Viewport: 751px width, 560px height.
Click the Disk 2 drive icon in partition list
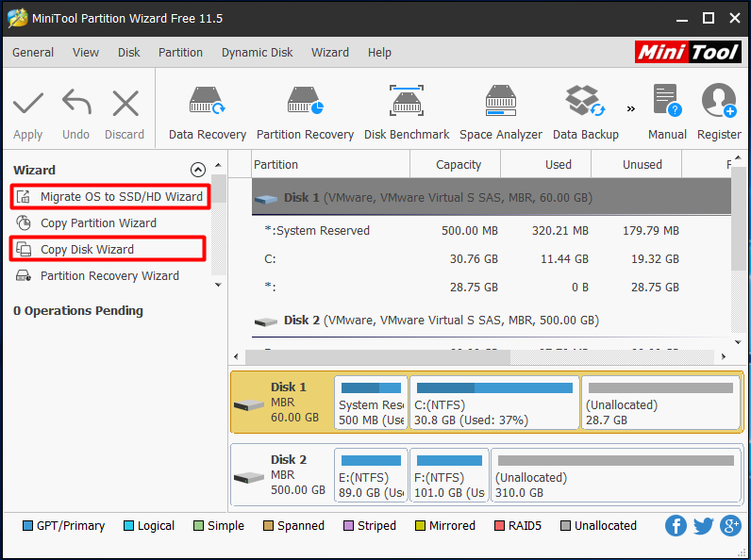266,321
